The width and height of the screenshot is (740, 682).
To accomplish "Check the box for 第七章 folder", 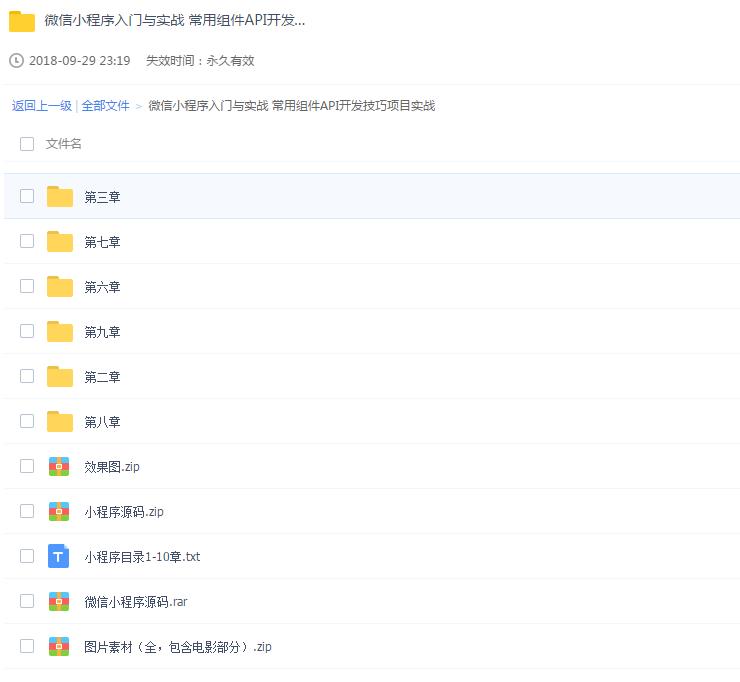I will coord(27,241).
